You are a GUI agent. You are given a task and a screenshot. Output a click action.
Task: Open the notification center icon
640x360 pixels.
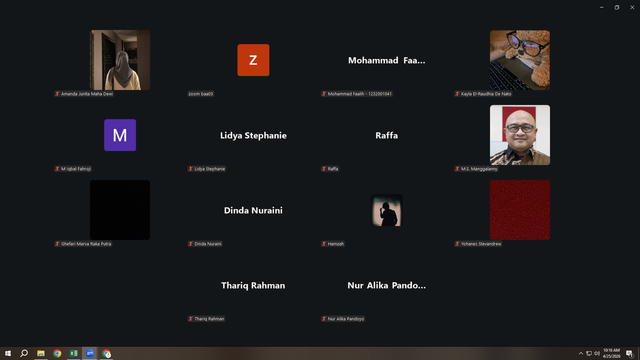coord(629,353)
